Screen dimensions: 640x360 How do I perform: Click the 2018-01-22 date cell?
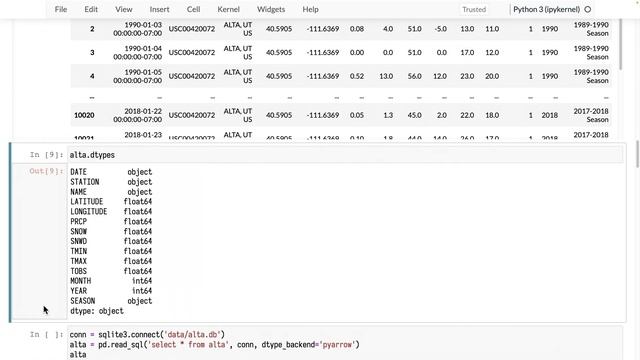point(138,116)
